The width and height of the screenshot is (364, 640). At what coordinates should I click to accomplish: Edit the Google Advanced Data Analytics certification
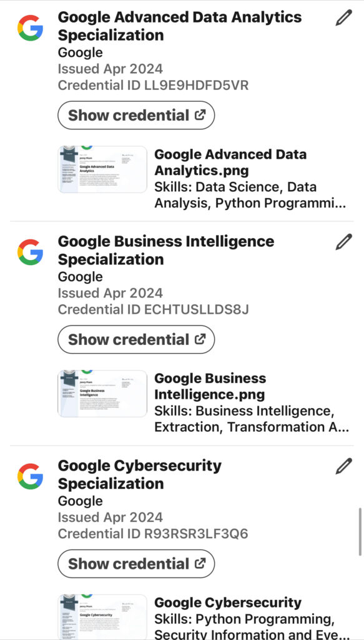343,18
